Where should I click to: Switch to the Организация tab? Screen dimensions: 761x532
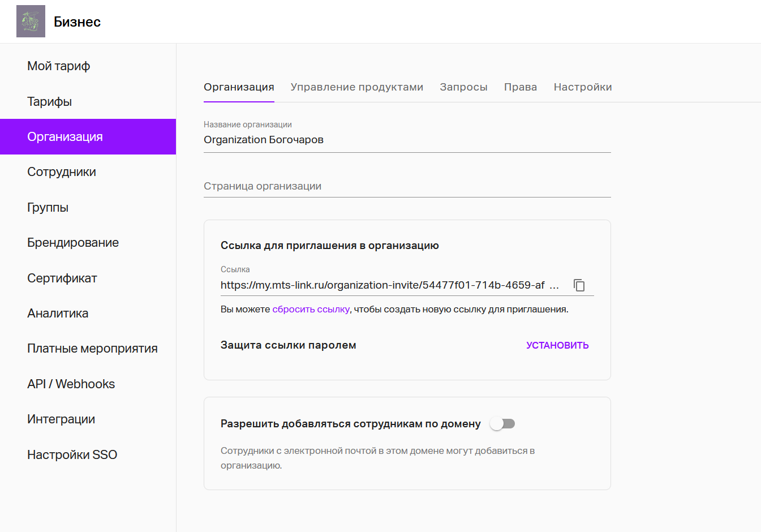click(x=239, y=87)
